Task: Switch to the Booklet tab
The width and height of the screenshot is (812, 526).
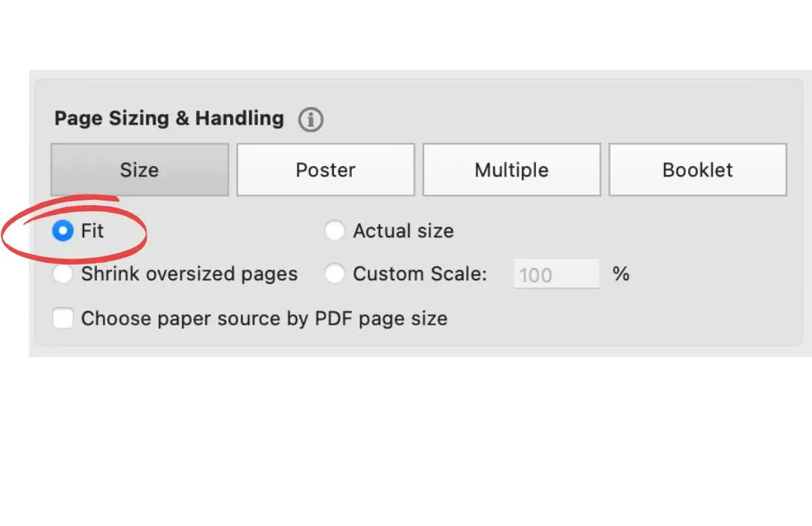Action: point(697,170)
